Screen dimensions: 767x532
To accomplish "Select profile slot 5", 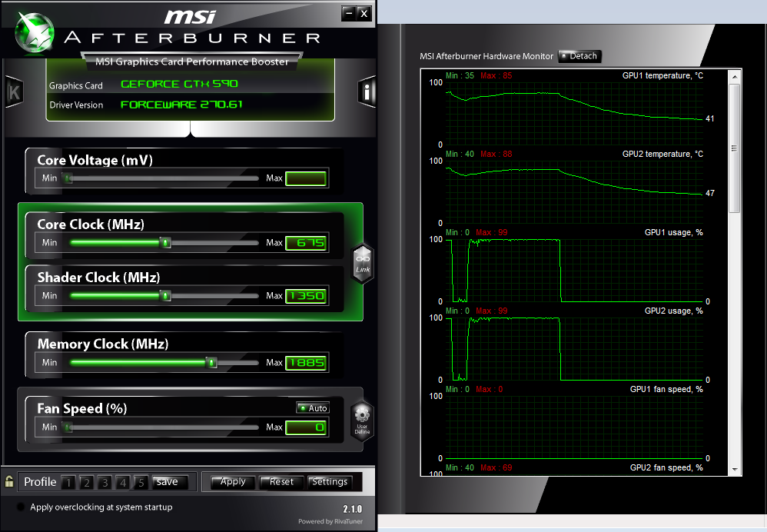I will coord(141,483).
